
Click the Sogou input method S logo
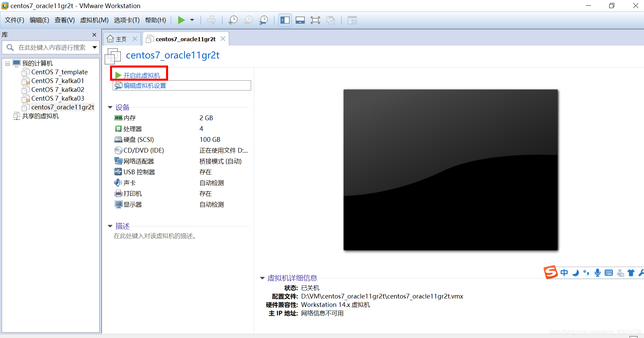click(x=551, y=272)
